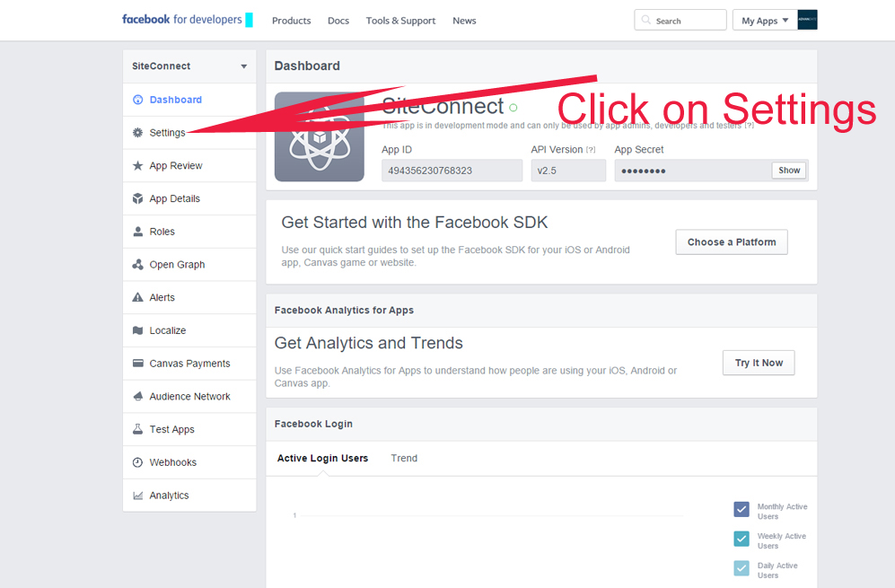Click the Test Apps flask icon

137,429
